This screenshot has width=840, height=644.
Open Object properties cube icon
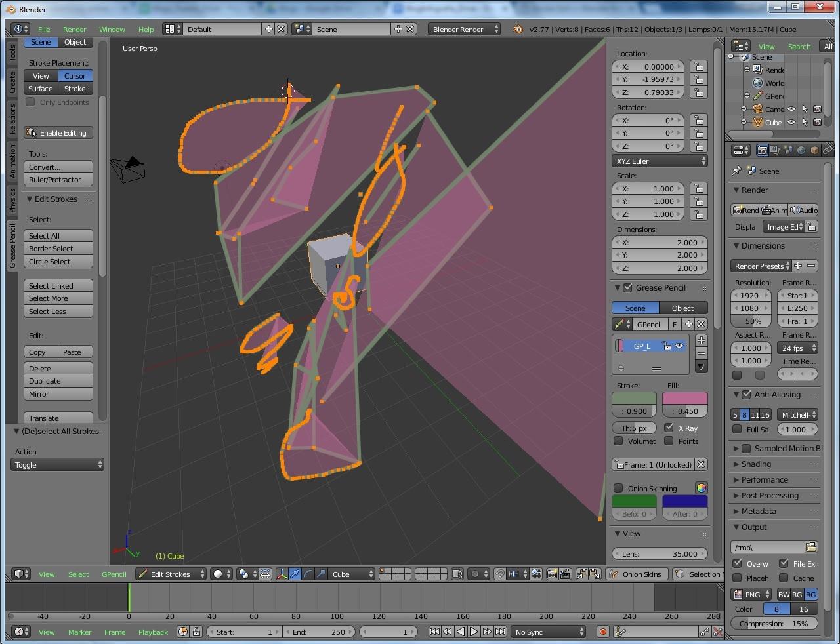(x=814, y=150)
